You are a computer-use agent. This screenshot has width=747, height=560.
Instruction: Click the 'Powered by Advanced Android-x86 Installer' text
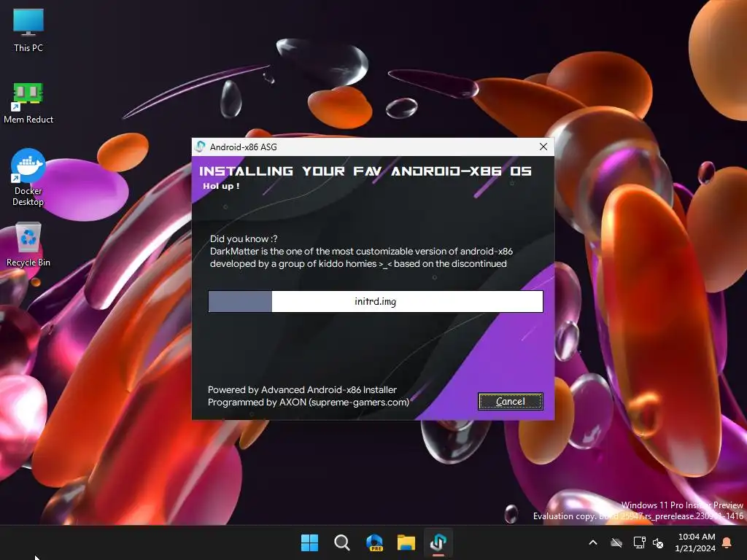coord(302,389)
